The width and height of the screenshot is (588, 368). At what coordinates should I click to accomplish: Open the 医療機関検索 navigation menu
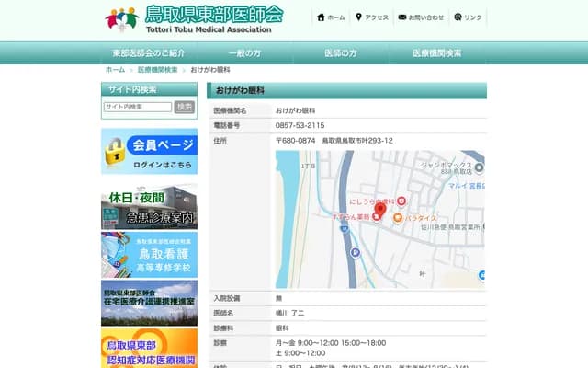pyautogui.click(x=437, y=53)
